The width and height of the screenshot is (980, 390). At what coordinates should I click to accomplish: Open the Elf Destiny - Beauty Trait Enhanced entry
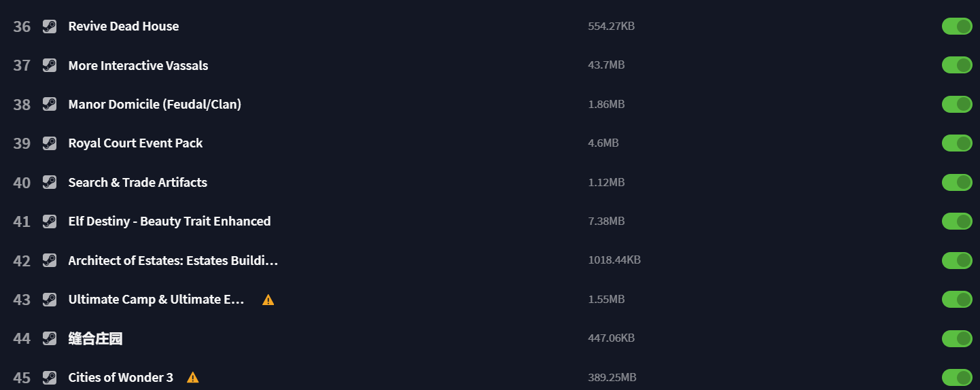169,221
